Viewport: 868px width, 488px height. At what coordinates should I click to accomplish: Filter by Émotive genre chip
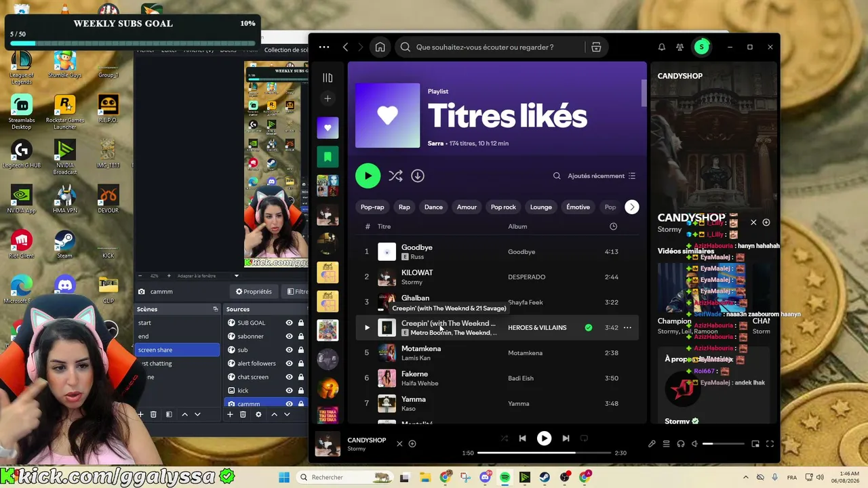[578, 207]
